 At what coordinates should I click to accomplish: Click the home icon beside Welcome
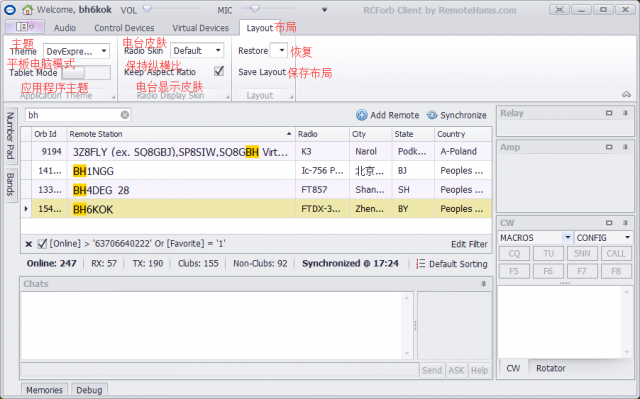point(27,10)
